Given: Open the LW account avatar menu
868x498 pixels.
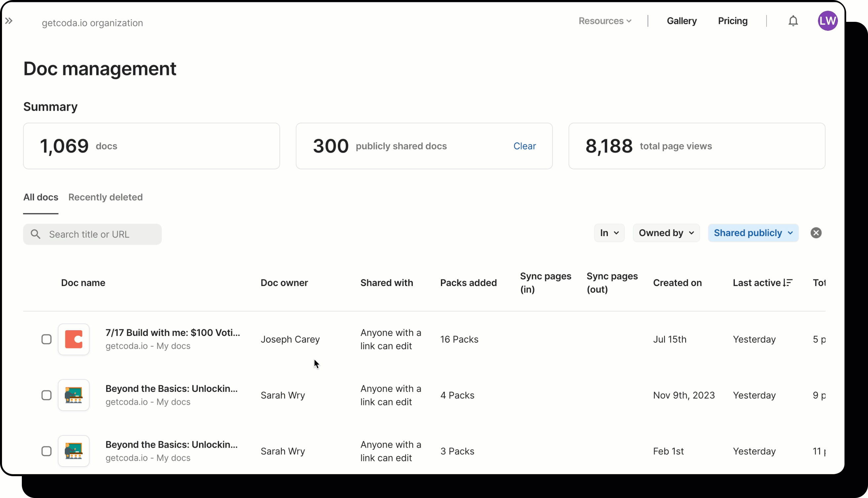Looking at the screenshot, I should pyautogui.click(x=828, y=21).
